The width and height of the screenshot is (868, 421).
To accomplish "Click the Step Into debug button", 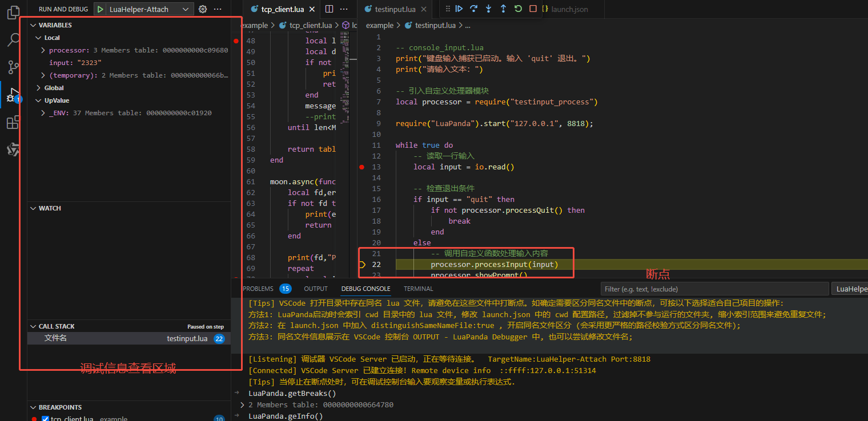I will click(x=488, y=9).
